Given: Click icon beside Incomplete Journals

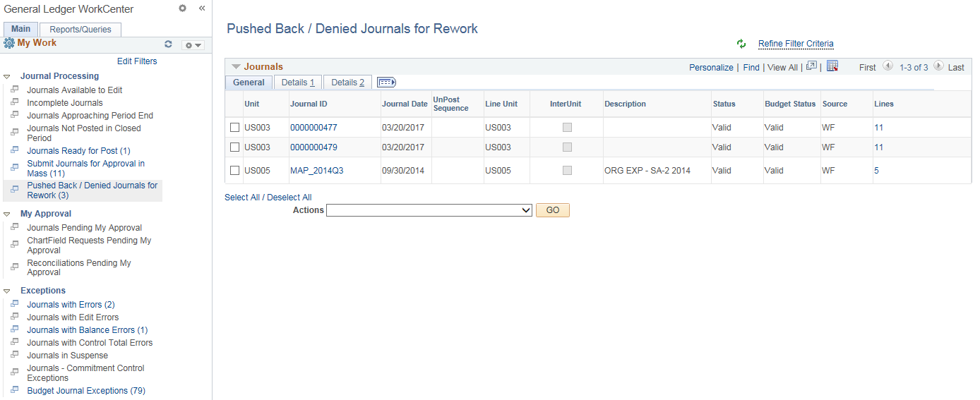Looking at the screenshot, I should [x=15, y=103].
